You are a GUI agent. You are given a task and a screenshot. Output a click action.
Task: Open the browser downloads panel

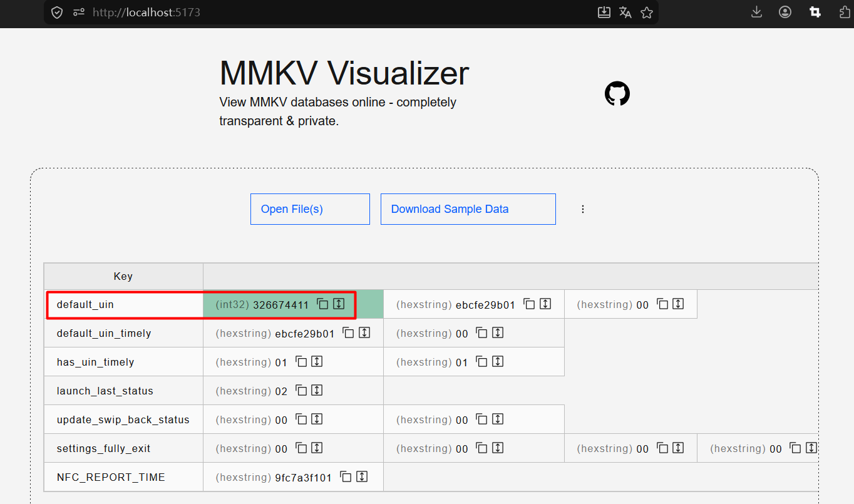click(756, 12)
